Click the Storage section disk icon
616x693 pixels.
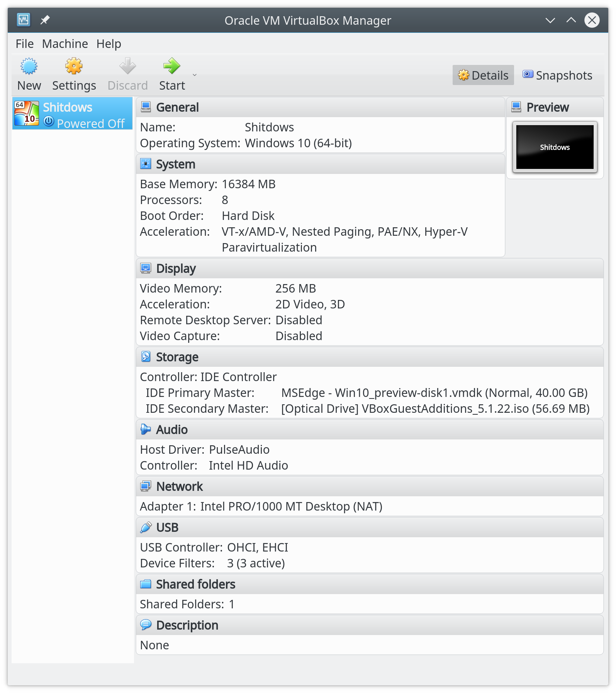point(146,356)
